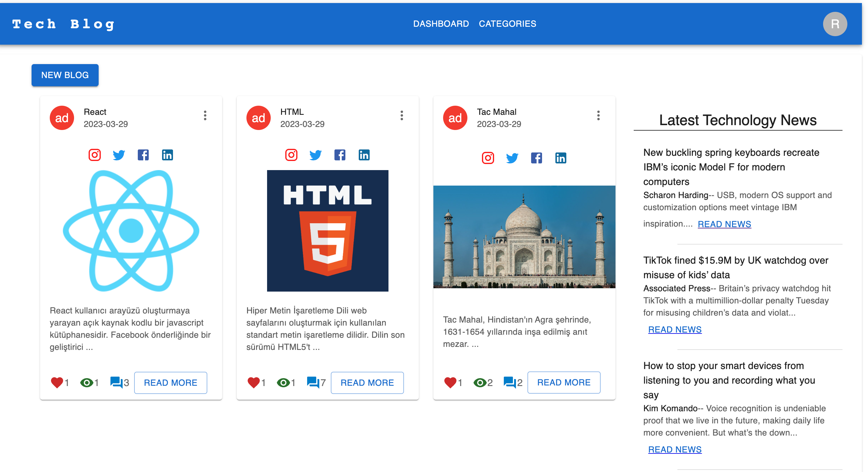Viewport: 868px width, 472px height.
Task: Open the options menu on the React card
Action: [205, 116]
